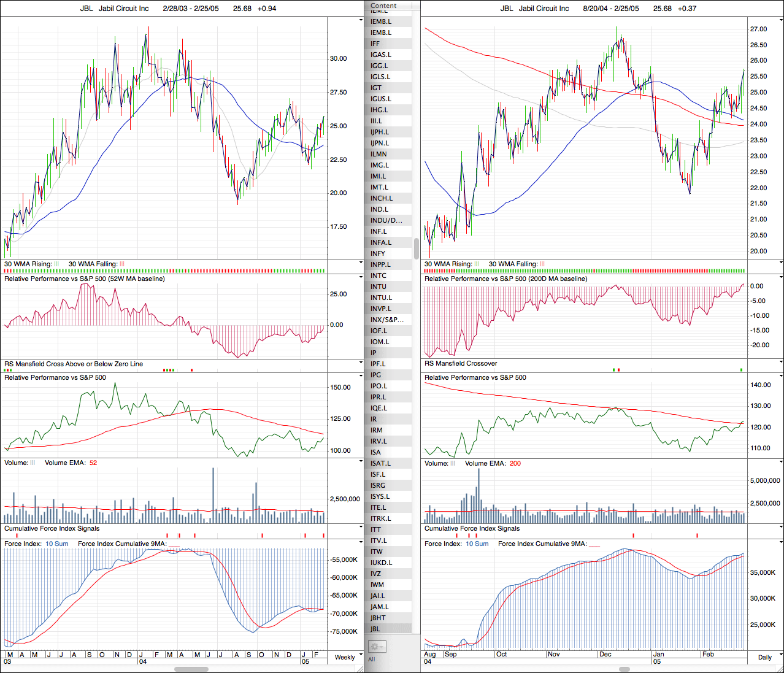
Task: Click the All filter label
Action: point(372,660)
